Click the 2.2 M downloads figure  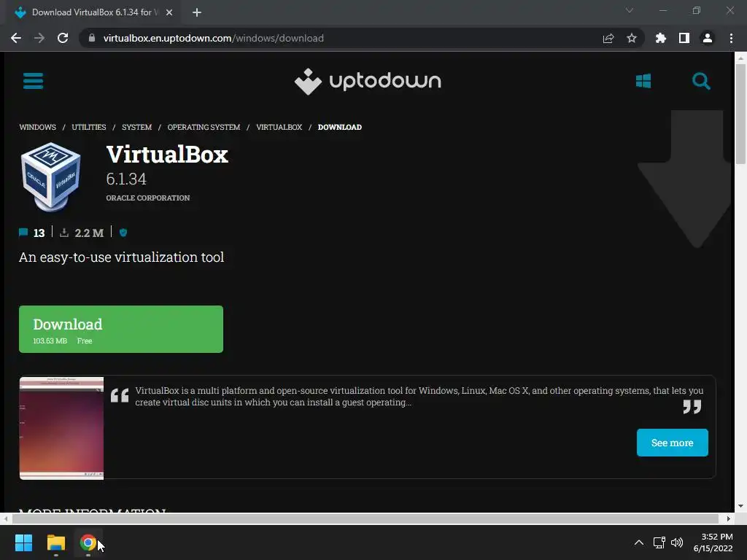pos(89,233)
